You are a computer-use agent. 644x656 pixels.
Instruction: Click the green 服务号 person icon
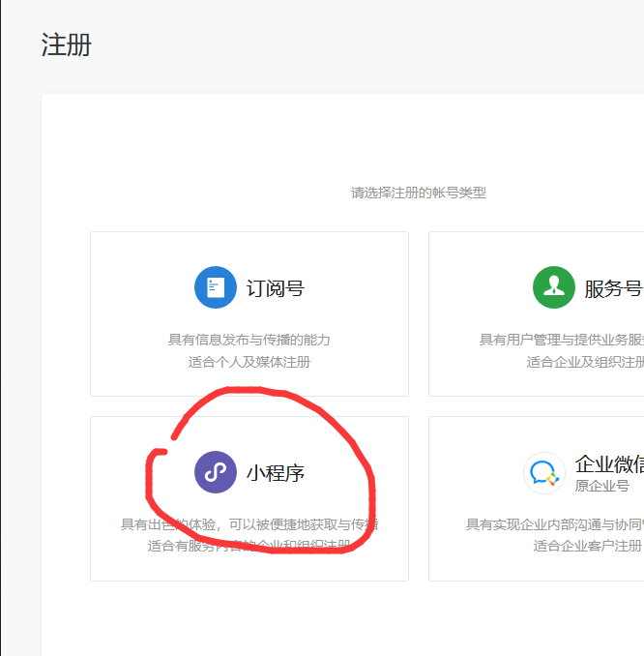(x=553, y=287)
